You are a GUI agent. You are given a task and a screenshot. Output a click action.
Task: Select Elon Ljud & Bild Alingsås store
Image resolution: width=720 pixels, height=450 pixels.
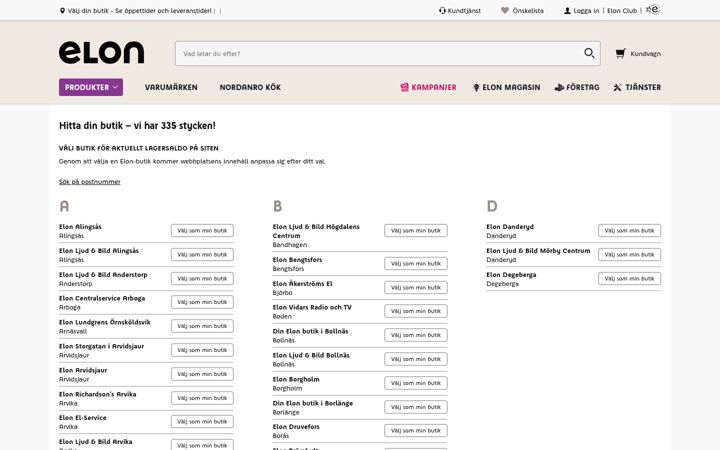(202, 254)
